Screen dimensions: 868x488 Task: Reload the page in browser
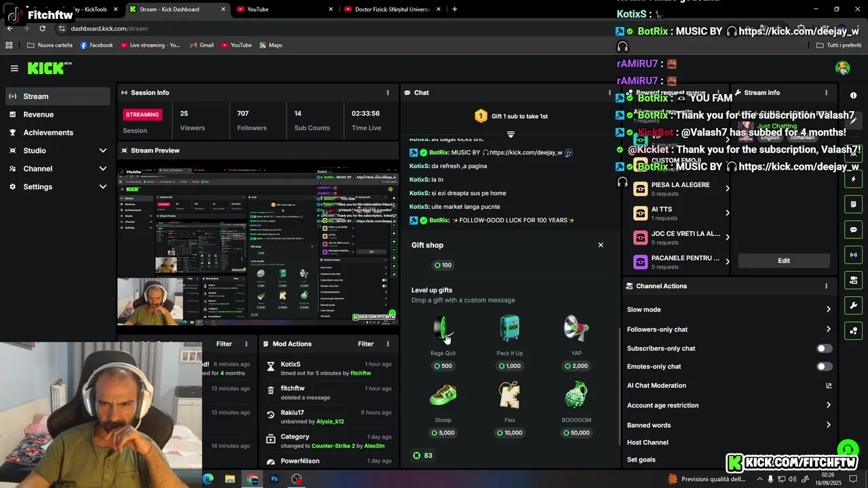(42, 28)
